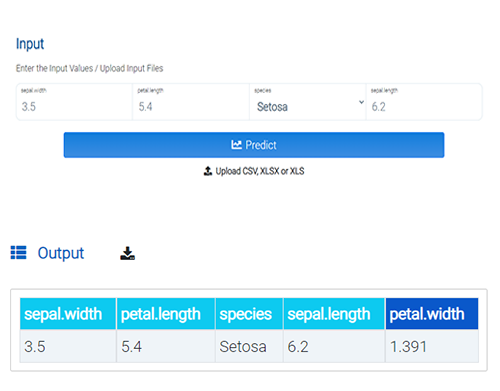The height and width of the screenshot is (391, 500).
Task: Focus the sepal.width input field
Action: tap(74, 102)
